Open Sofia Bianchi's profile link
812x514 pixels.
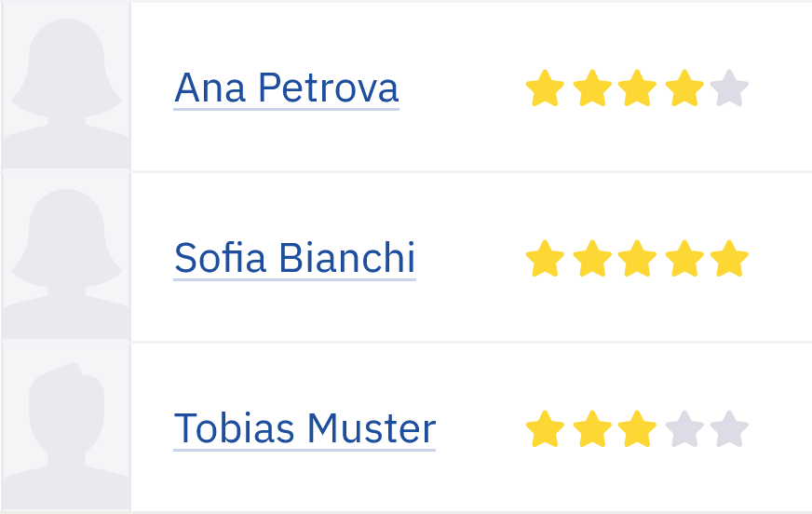coord(294,258)
